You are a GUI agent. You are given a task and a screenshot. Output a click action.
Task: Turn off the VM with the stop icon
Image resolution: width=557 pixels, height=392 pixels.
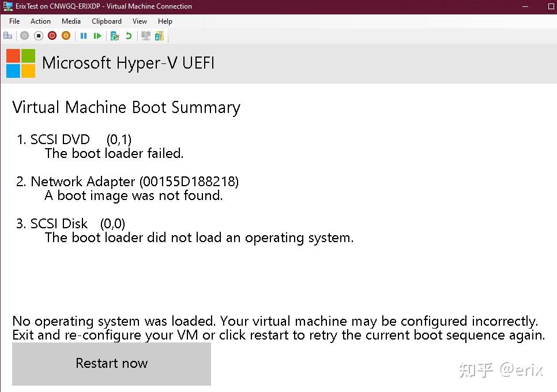39,36
